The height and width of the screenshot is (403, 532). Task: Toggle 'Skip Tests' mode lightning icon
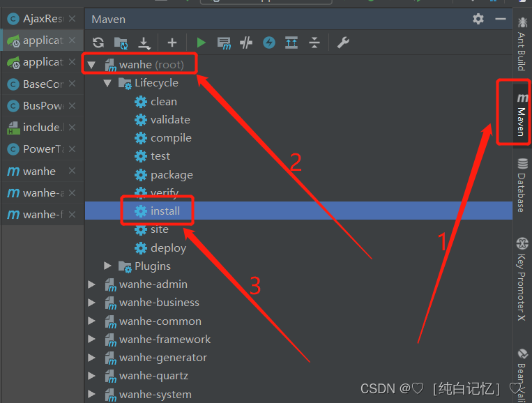click(269, 43)
